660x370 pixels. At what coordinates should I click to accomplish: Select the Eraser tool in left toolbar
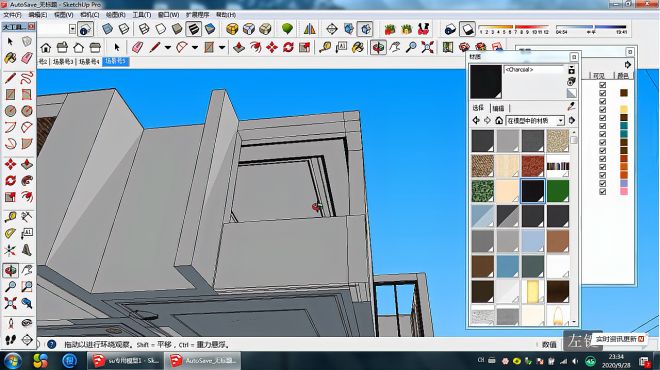[27, 58]
